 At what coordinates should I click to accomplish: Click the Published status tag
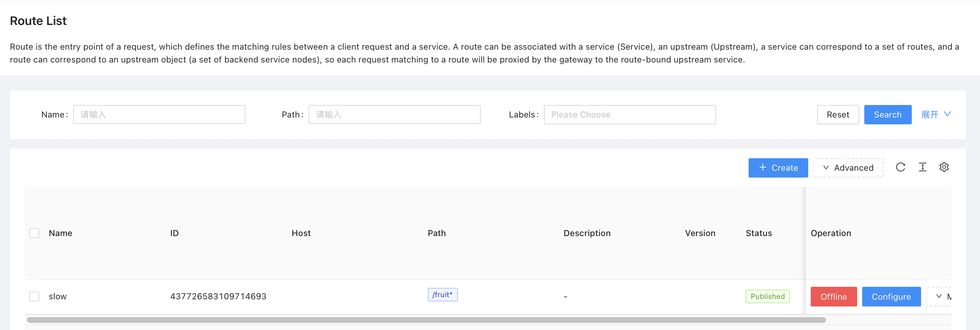click(767, 296)
